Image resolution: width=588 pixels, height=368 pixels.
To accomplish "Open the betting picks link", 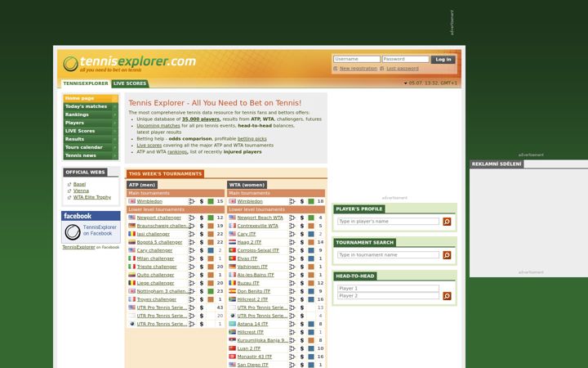I will click(252, 139).
